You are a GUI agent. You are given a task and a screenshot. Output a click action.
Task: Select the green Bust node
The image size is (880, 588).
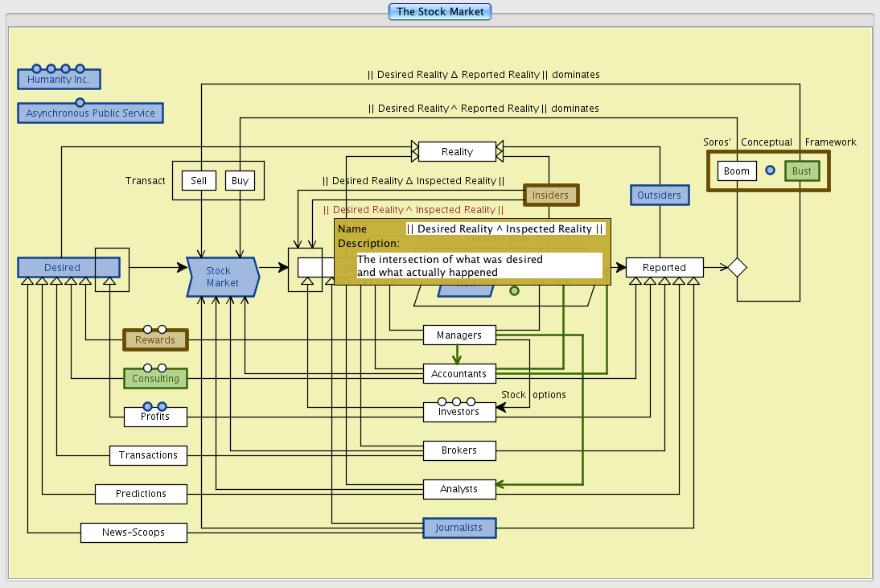point(802,171)
